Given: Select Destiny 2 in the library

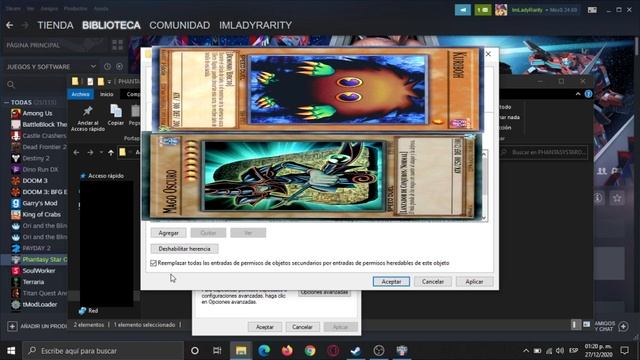Looking at the screenshot, I should click(x=36, y=158).
